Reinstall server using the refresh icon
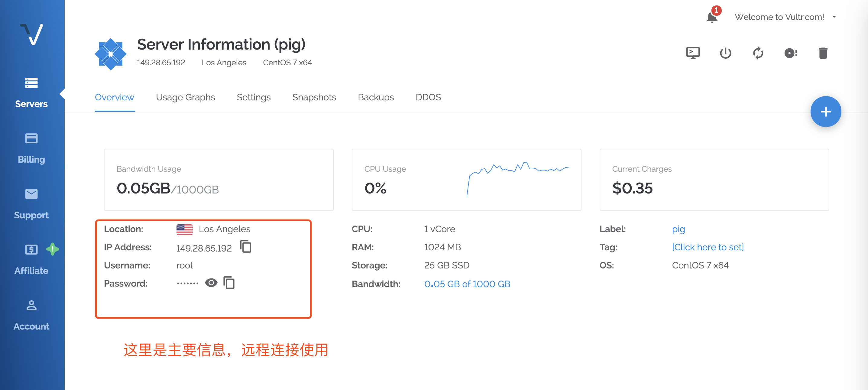The image size is (868, 390). coord(758,53)
